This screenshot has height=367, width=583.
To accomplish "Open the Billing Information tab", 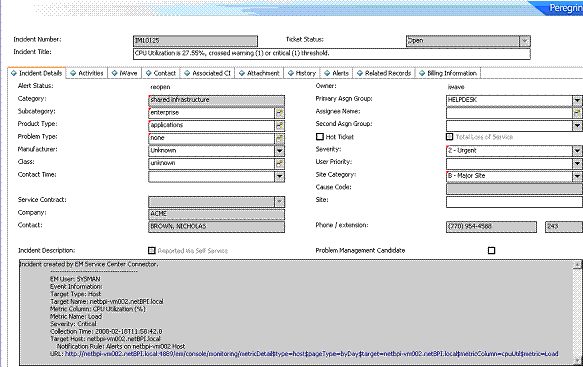I will [x=448, y=73].
